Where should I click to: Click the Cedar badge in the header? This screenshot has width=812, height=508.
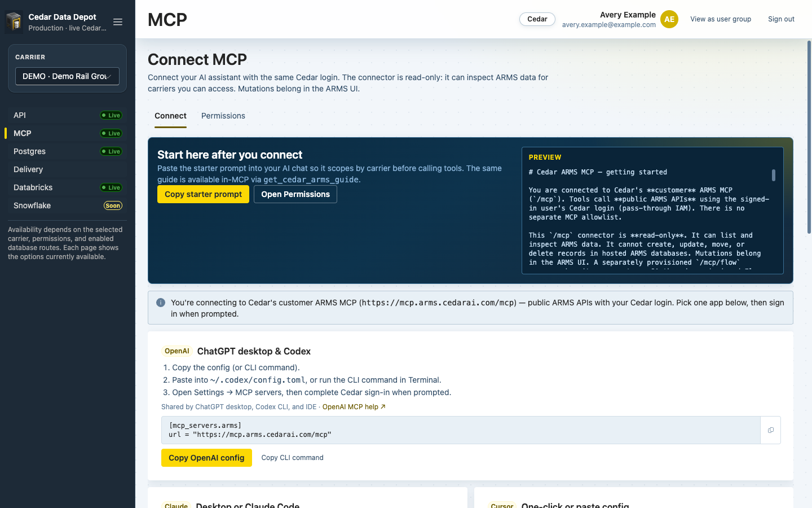[x=537, y=19]
